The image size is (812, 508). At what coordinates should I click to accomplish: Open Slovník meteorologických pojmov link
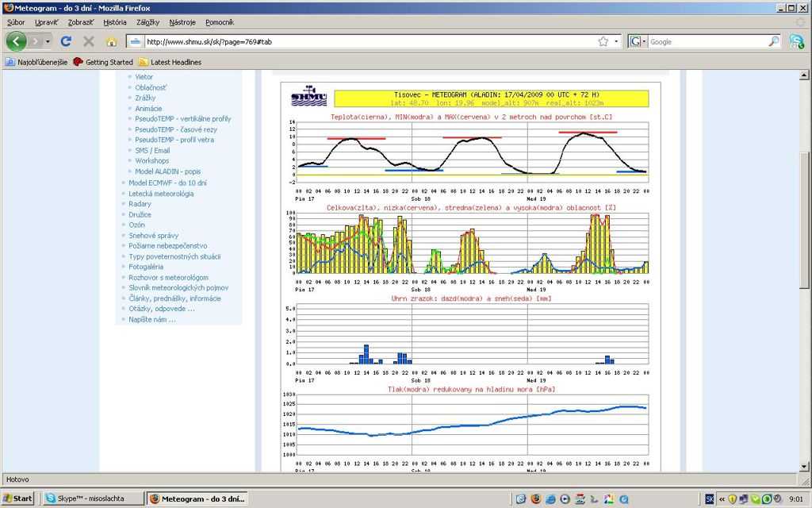(178, 287)
